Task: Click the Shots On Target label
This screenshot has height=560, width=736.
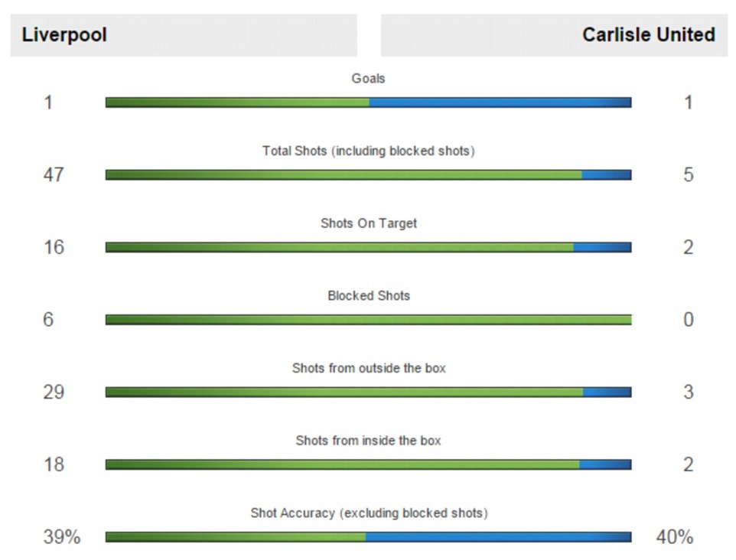Action: 368,223
